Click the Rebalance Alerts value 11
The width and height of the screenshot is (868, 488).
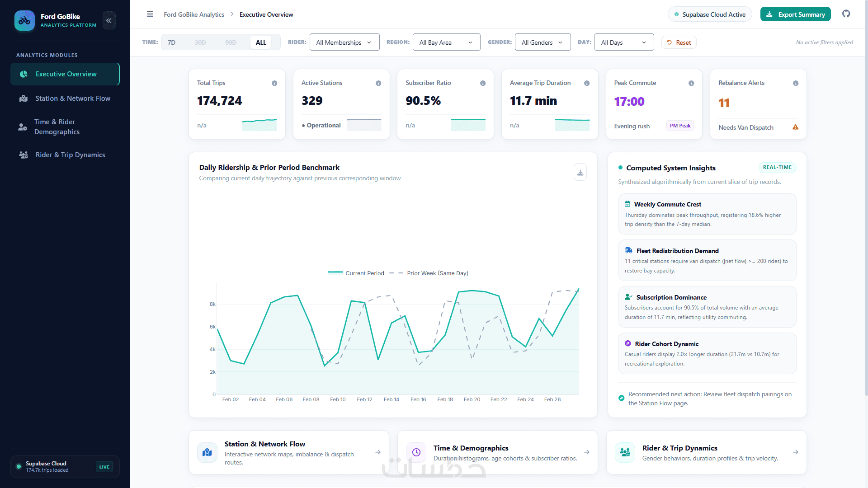(724, 103)
